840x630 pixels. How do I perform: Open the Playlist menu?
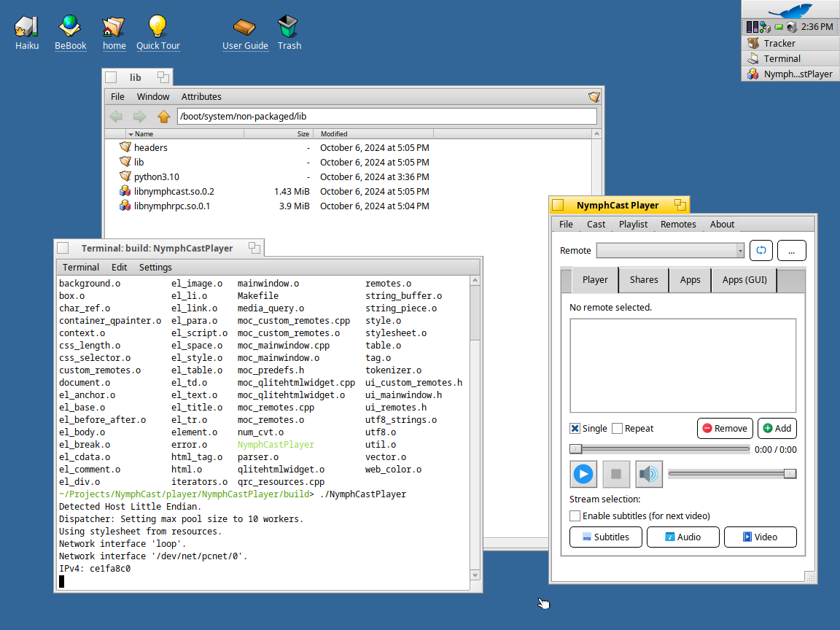click(x=633, y=224)
